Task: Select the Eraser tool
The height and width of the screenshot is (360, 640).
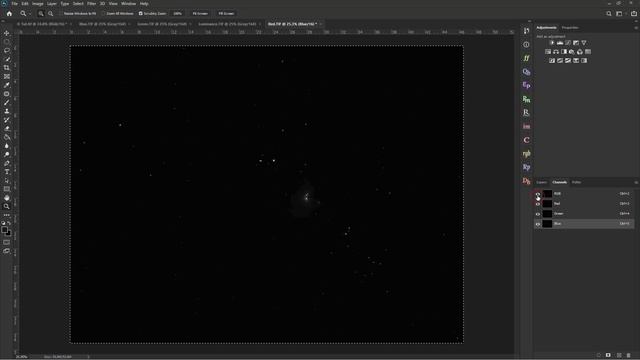Action: click(7, 128)
